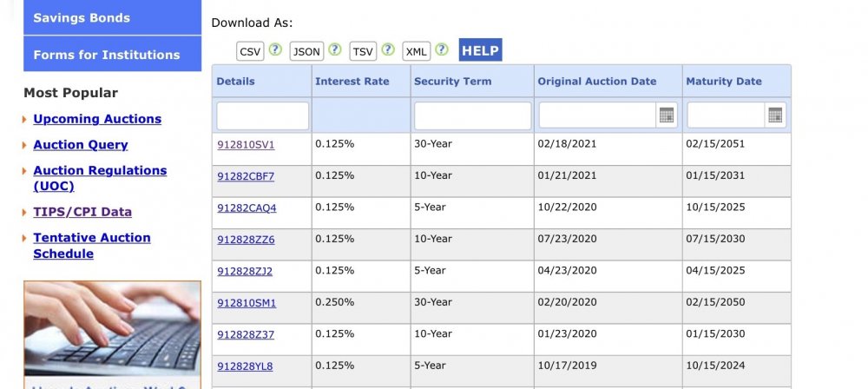This screenshot has width=868, height=389.
Task: Click the Security Term filter field
Action: tap(472, 115)
